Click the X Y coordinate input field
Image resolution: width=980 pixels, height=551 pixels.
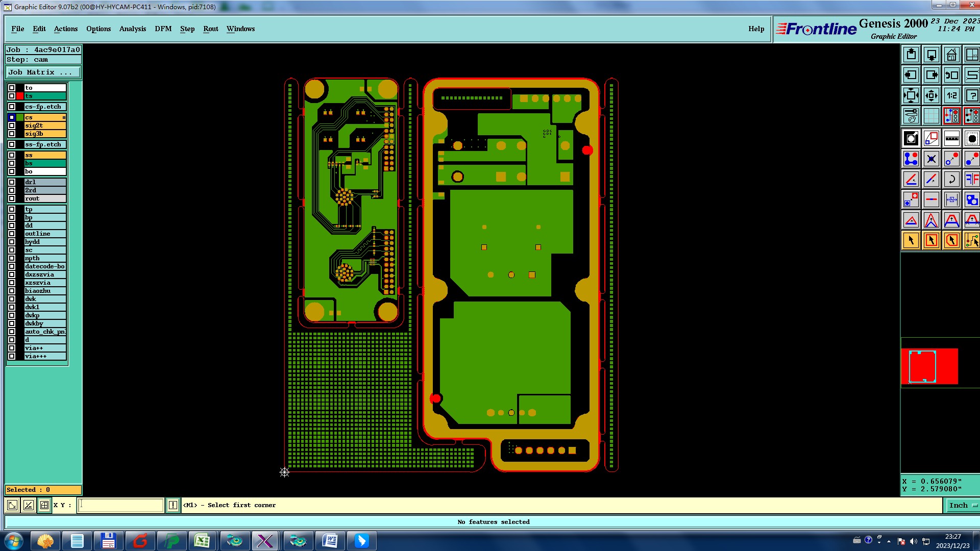pos(120,505)
